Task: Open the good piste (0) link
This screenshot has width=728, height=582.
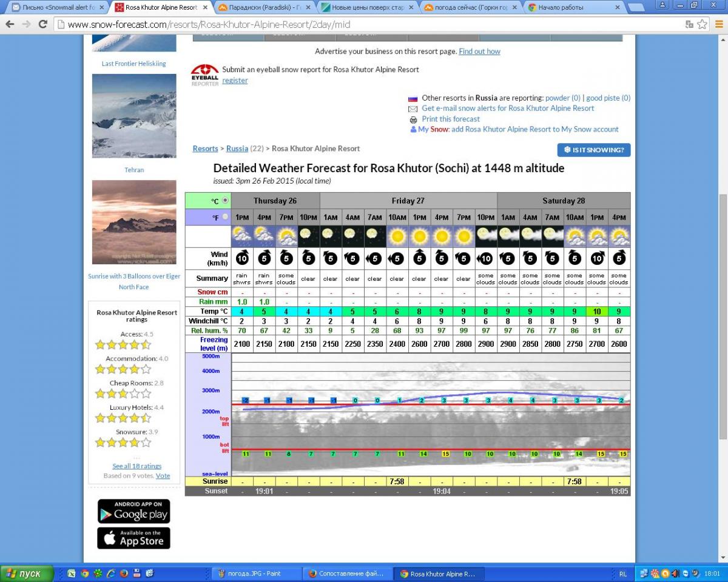Action: click(x=608, y=98)
